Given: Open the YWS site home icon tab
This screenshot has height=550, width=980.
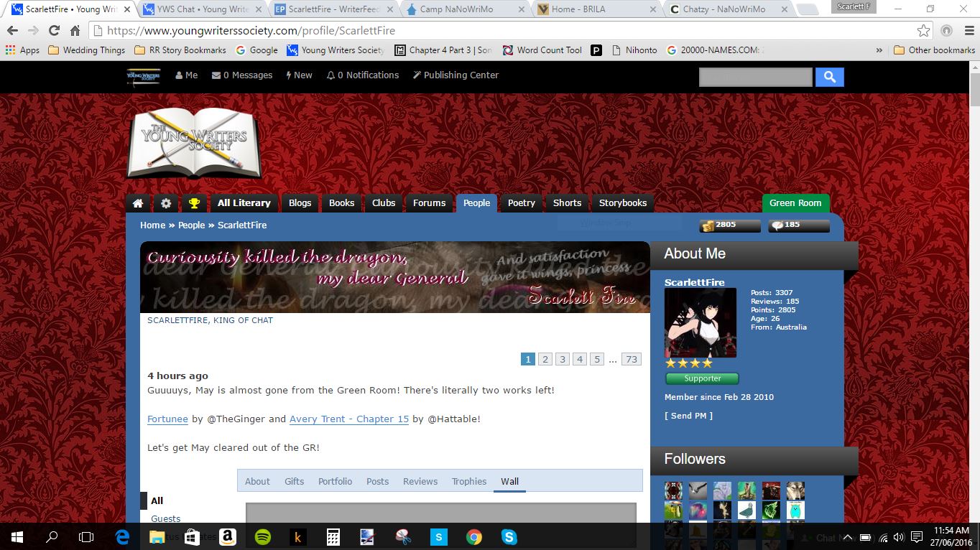Looking at the screenshot, I should (x=138, y=203).
